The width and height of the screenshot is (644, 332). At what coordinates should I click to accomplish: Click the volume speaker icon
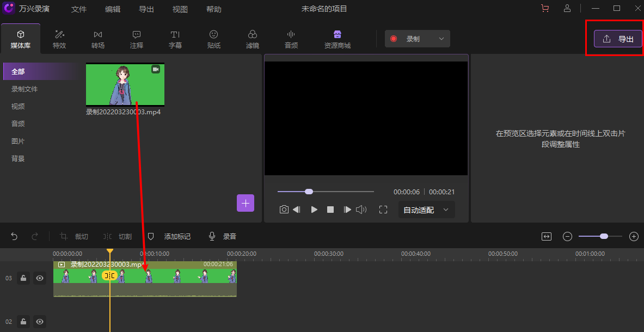pos(361,210)
